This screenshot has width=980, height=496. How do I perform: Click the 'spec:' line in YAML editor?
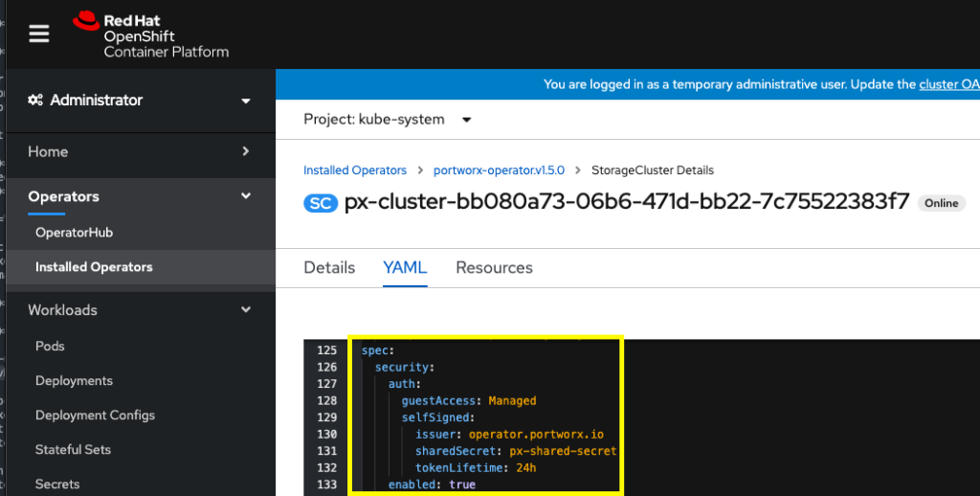tap(378, 350)
